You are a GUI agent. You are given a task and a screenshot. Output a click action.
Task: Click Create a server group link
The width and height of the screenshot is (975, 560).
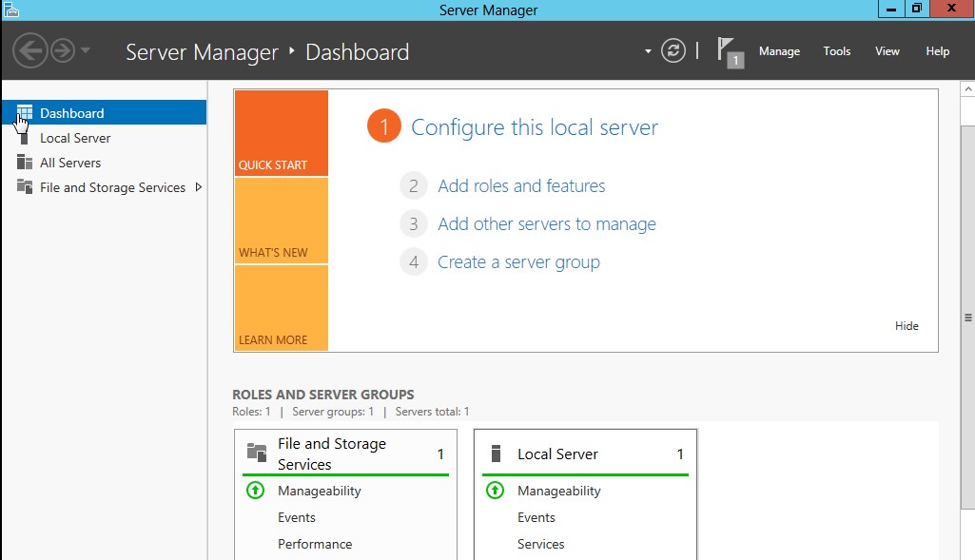(518, 262)
